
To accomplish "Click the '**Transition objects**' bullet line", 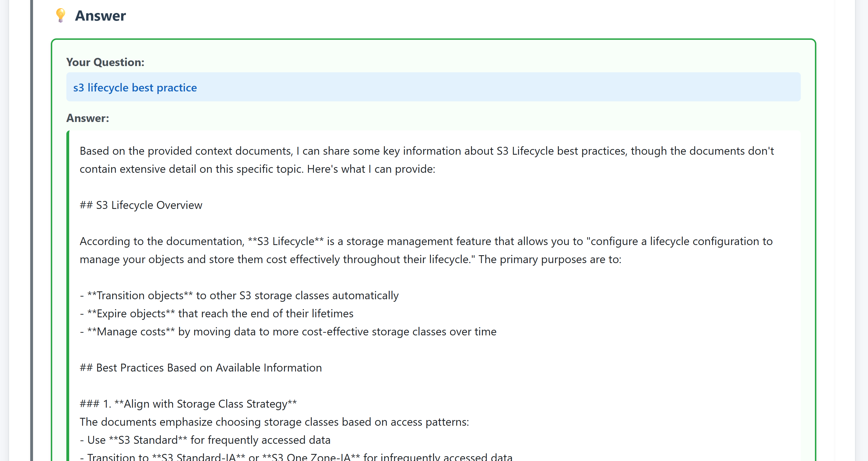I will coord(239,296).
